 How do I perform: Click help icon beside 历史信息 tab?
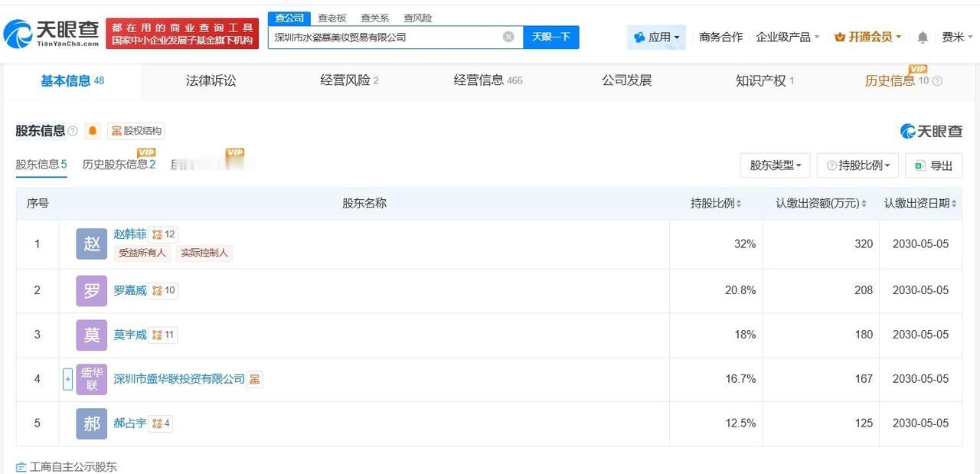point(937,81)
